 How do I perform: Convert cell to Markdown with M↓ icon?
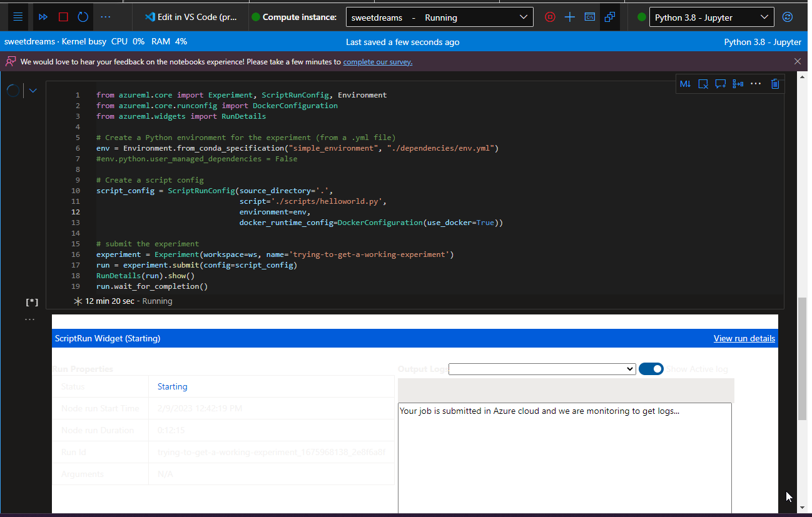coord(685,83)
